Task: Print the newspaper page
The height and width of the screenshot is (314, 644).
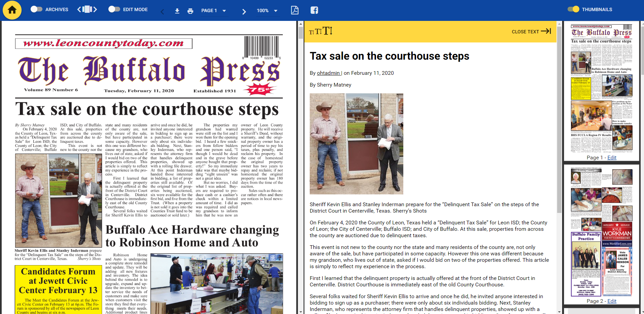Action: (x=190, y=11)
